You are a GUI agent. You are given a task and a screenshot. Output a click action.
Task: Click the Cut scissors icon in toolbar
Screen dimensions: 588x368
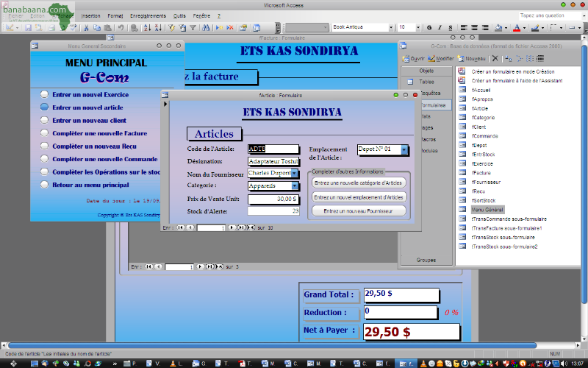click(86, 27)
